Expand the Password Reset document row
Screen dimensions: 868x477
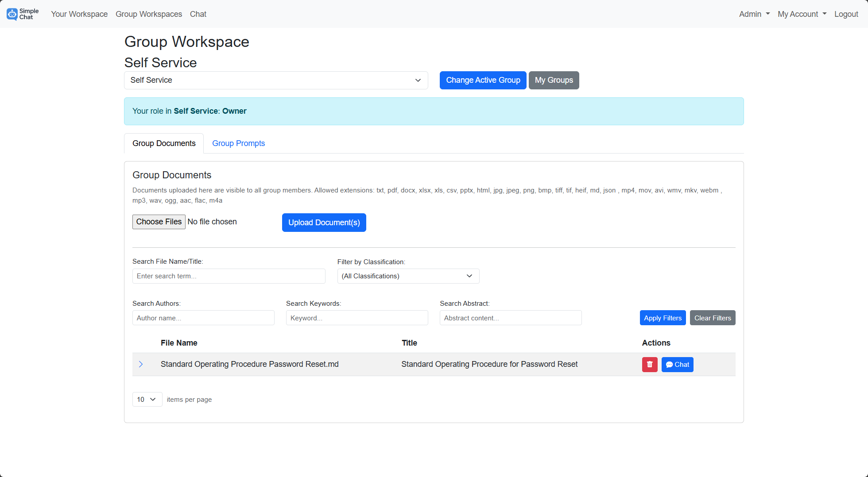pos(141,364)
